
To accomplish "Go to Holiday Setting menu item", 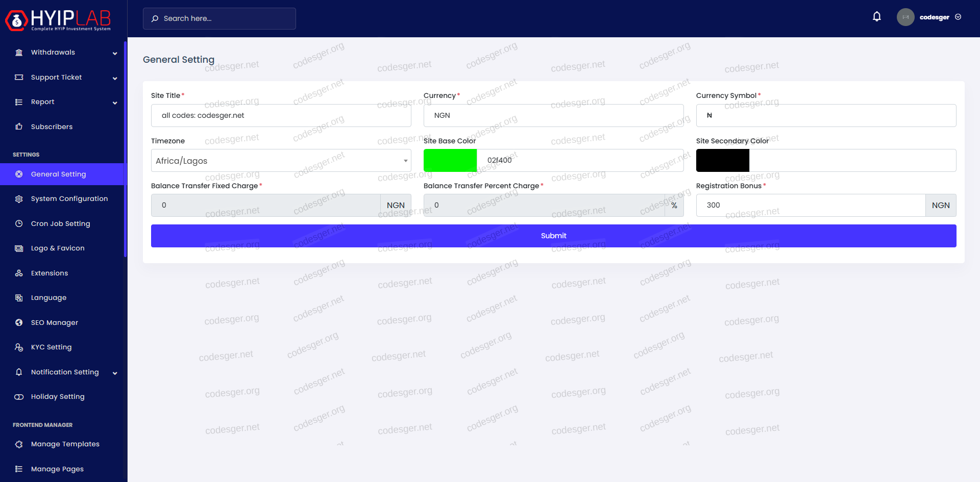I will [x=58, y=397].
